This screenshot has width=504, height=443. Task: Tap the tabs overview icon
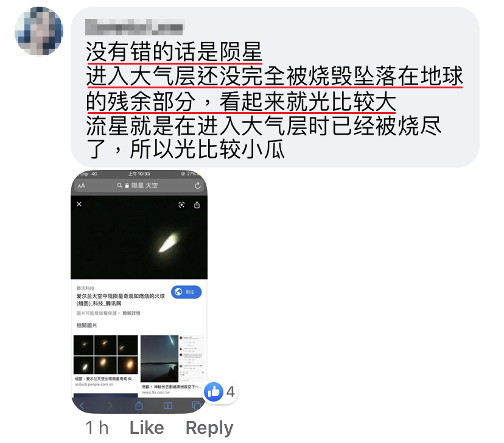[x=196, y=405]
